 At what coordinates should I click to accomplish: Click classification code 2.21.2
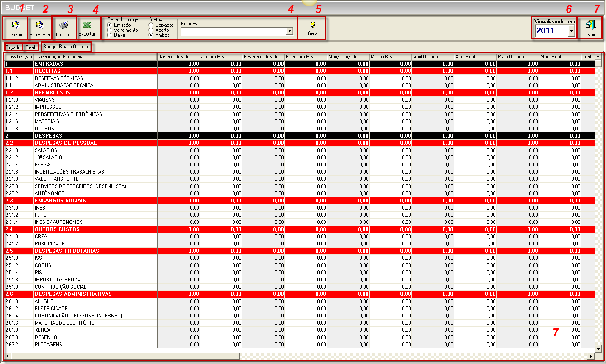(x=12, y=157)
